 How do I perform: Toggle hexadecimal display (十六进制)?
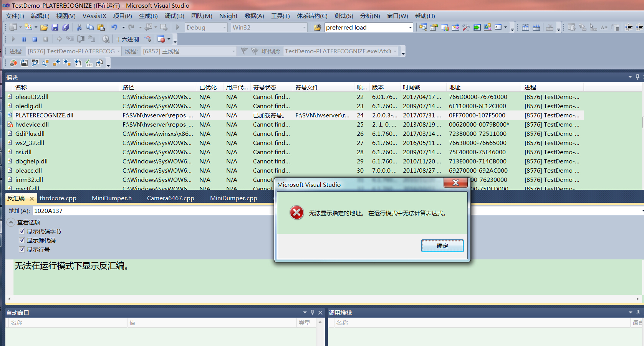point(127,39)
